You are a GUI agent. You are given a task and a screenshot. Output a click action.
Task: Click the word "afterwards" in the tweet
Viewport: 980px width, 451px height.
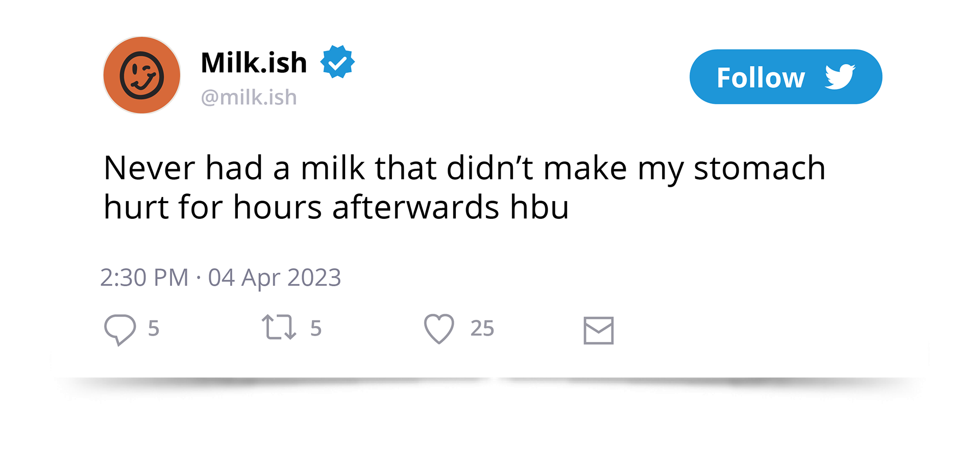[x=415, y=207]
